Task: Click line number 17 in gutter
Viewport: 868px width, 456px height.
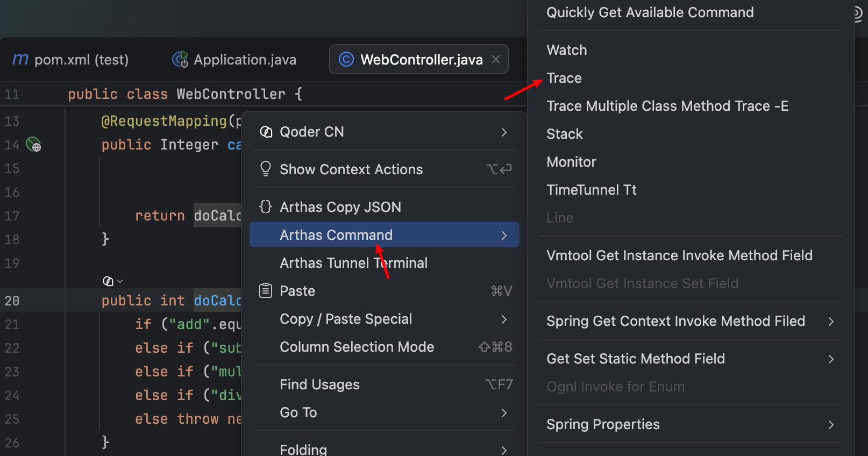Action: pyautogui.click(x=12, y=216)
